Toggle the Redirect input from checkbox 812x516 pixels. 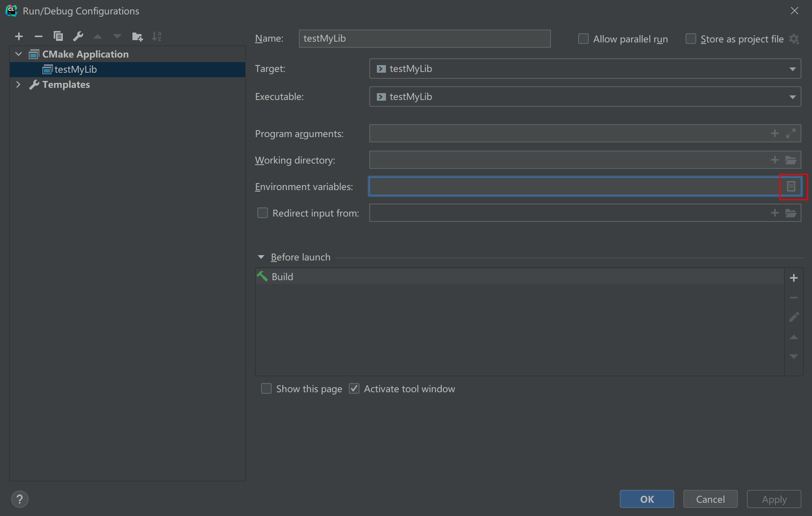(x=263, y=213)
